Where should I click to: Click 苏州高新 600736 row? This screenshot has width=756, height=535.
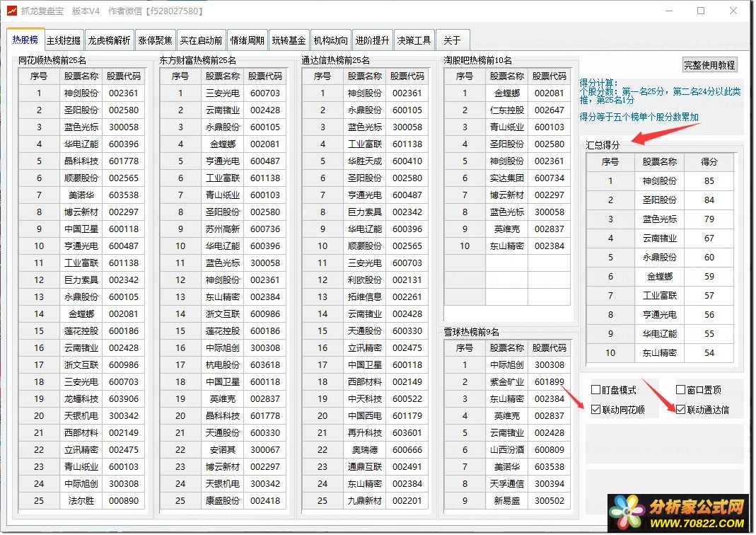point(223,229)
